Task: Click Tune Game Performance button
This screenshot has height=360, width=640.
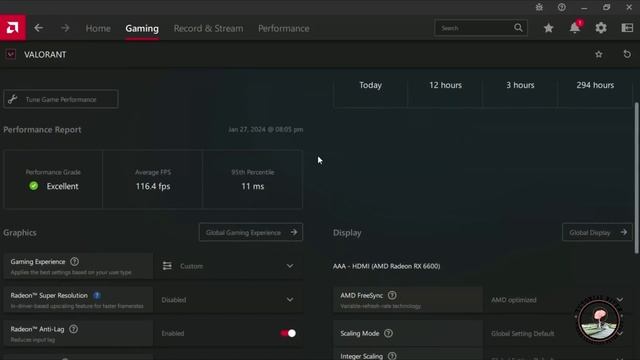Action: [x=61, y=99]
